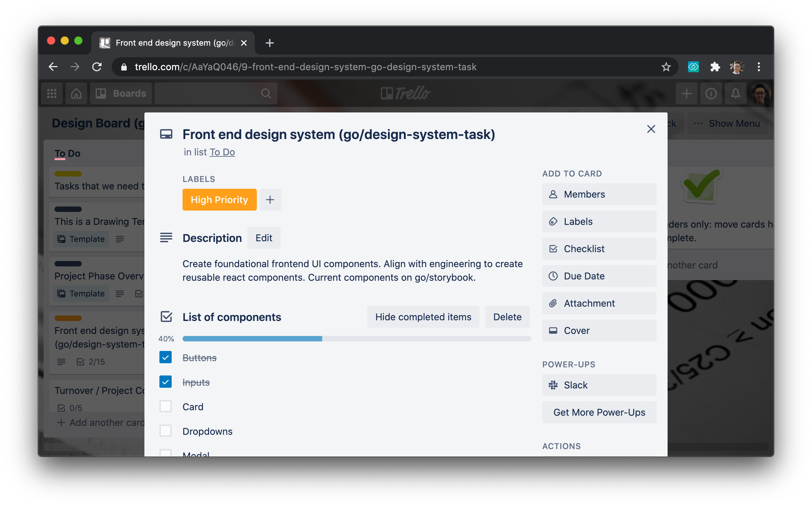Click the teal extension icon in toolbar
This screenshot has height=507, width=812.
pyautogui.click(x=693, y=67)
